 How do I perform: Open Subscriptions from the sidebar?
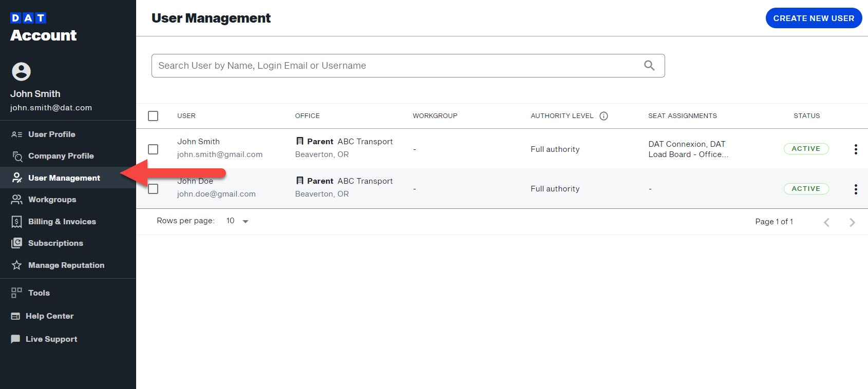(55, 243)
